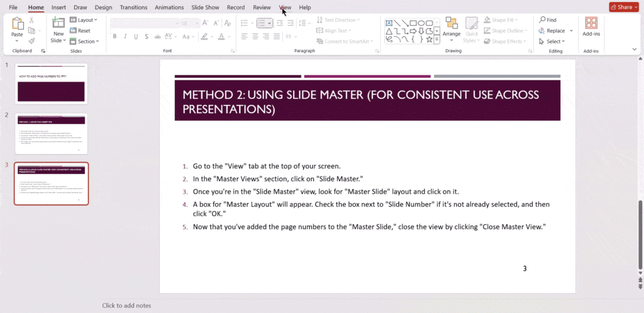Pick the star shape in the shapes gallery

coord(428,39)
